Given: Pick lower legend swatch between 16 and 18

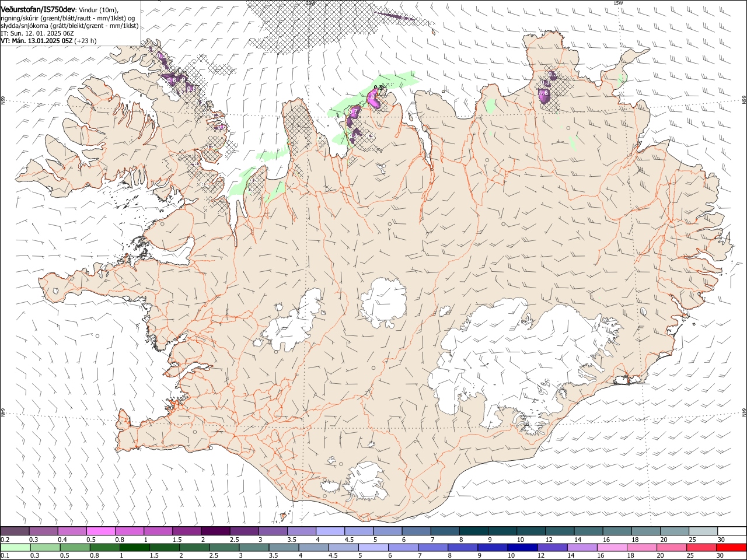Looking at the screenshot, I should coord(611,547).
